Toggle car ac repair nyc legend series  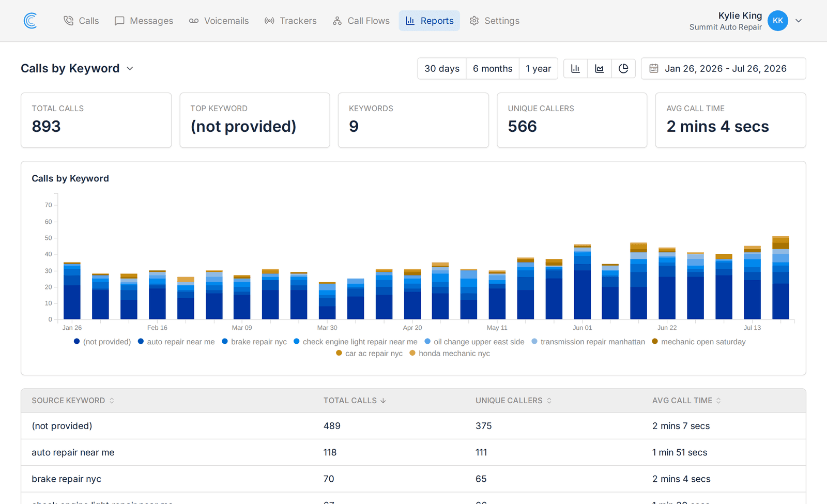369,354
